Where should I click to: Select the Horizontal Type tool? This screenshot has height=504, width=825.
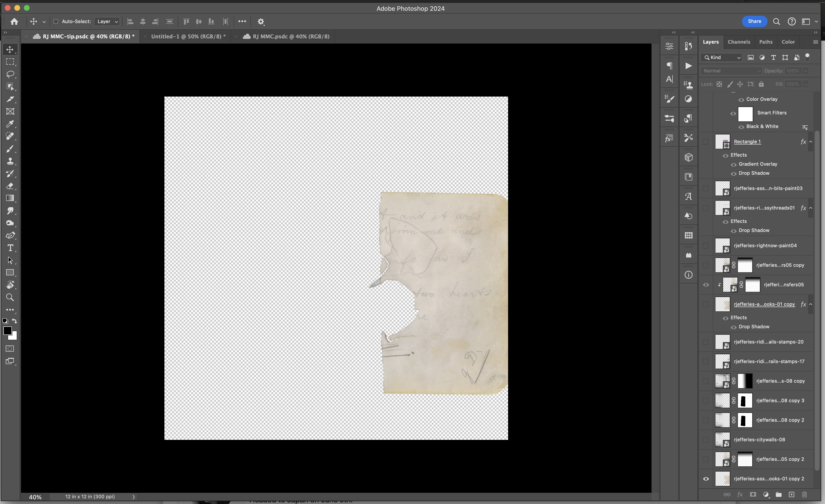click(10, 248)
